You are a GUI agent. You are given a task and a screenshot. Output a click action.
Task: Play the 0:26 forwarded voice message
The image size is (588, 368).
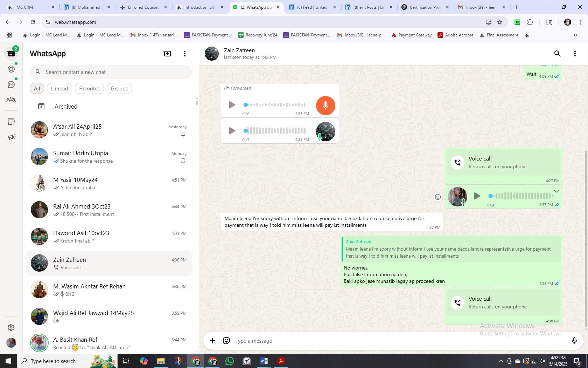tap(232, 105)
